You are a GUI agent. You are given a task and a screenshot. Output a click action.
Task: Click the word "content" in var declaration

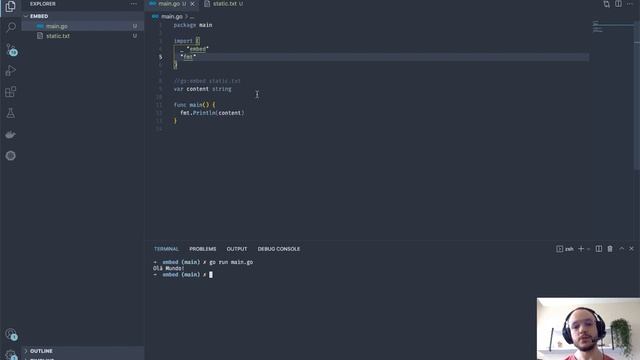tap(198, 89)
